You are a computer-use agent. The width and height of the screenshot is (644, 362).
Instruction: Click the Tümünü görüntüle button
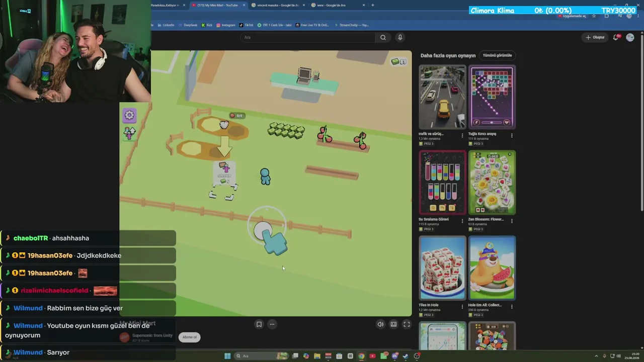(497, 55)
